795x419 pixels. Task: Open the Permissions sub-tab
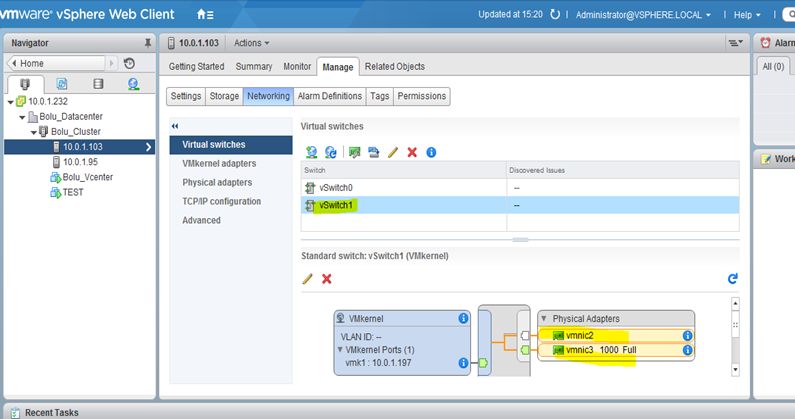[x=421, y=96]
